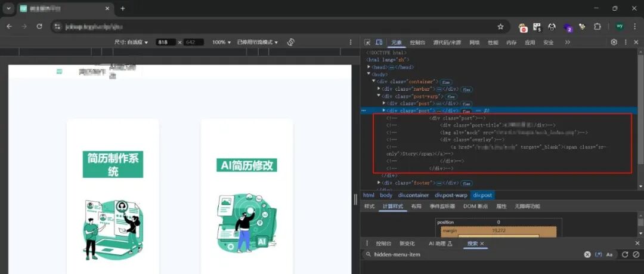Switch to the 性能 tab

pos(493,42)
